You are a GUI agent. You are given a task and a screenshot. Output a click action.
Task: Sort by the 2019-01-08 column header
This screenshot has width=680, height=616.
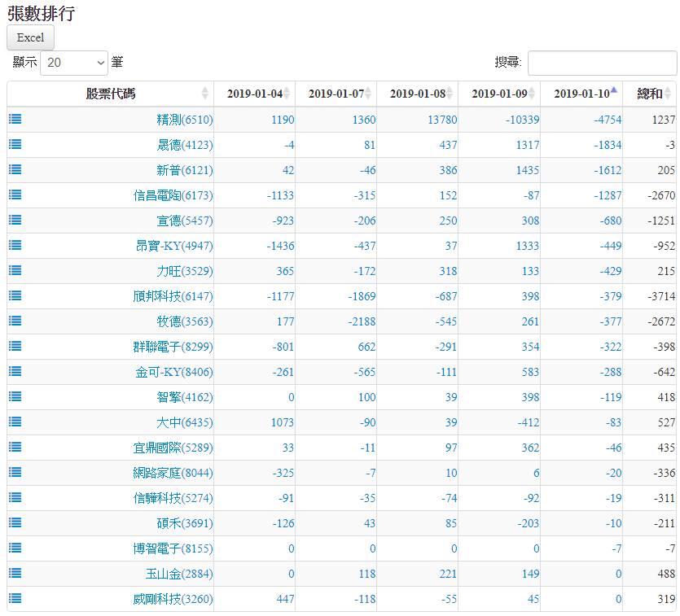click(417, 94)
